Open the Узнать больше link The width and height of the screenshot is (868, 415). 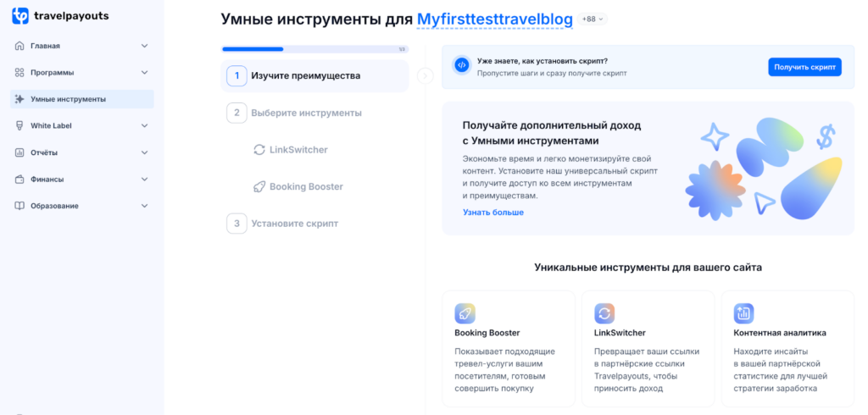493,213
